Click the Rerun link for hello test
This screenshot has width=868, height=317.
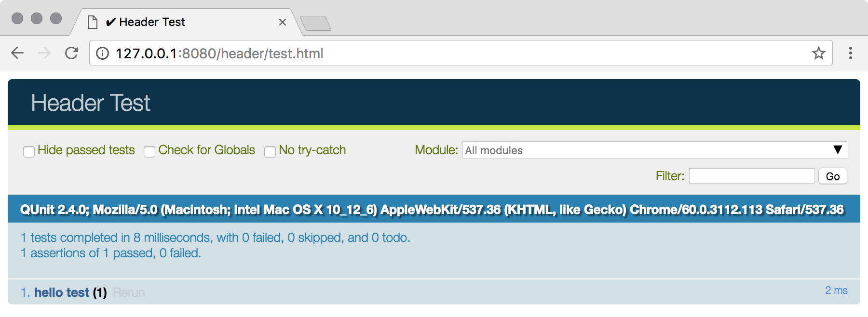(129, 292)
